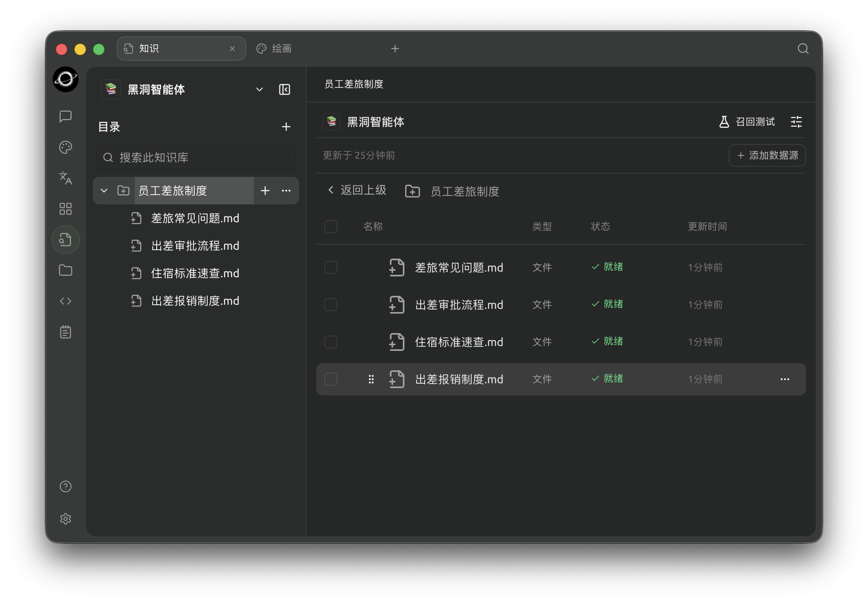This screenshot has width=868, height=603.
Task: Open the clipboard notes sidebar icon
Action: coord(66,332)
